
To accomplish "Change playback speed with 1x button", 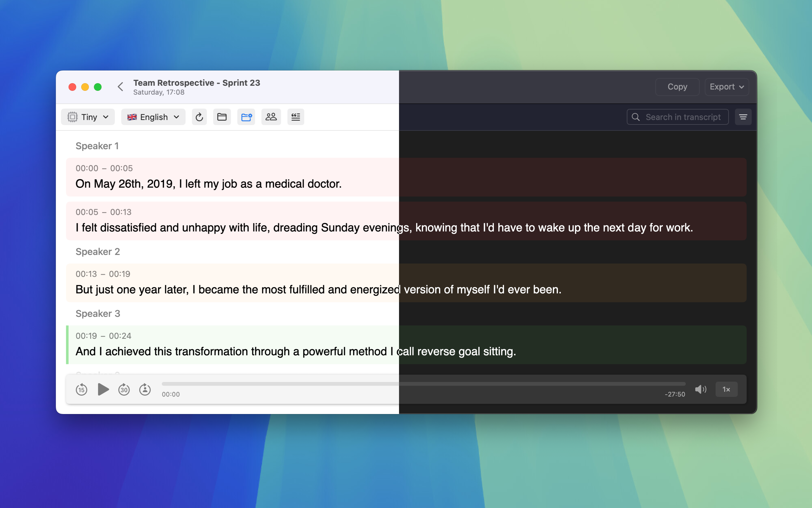I will 726,389.
